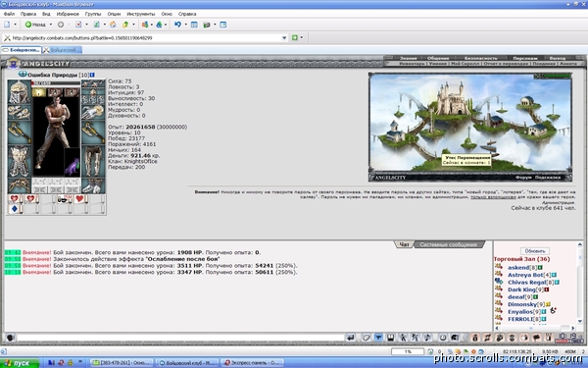This screenshot has height=368, width=588.
Task: Open the address bar history dropdown
Action: click(x=284, y=38)
